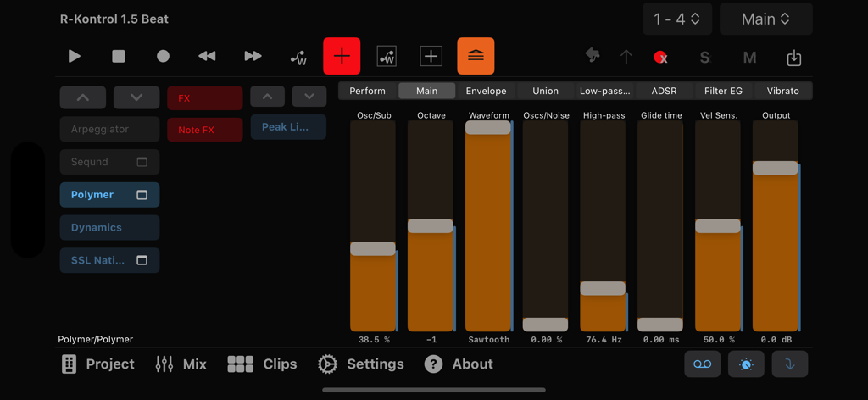868x400 pixels.
Task: Select the Seqund module
Action: coord(109,162)
